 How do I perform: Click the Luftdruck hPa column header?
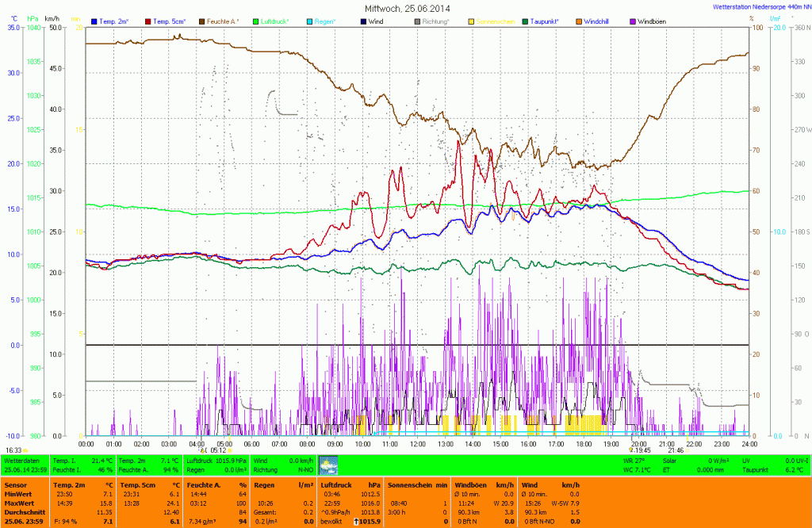(x=339, y=484)
